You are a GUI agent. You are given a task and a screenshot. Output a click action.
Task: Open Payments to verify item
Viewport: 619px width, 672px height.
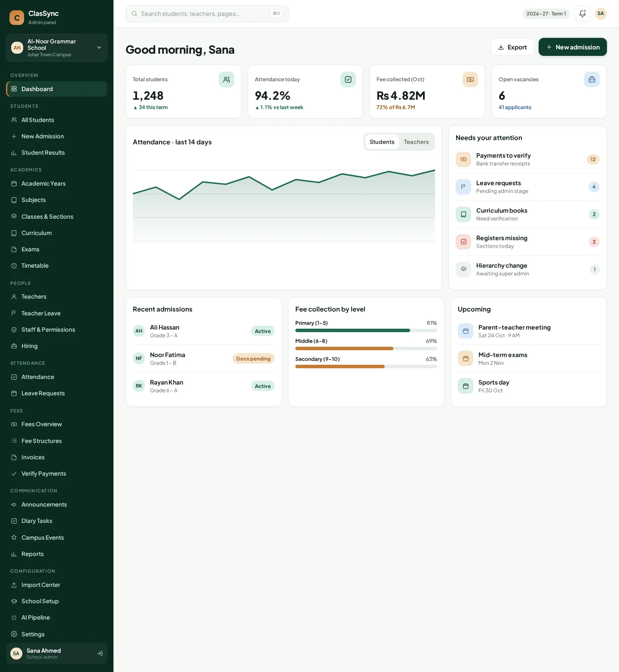click(x=527, y=159)
